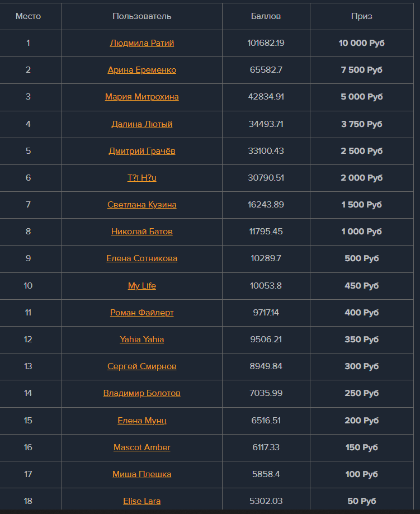This screenshot has width=420, height=514.
Task: Select the My Life user link
Action: (x=142, y=286)
